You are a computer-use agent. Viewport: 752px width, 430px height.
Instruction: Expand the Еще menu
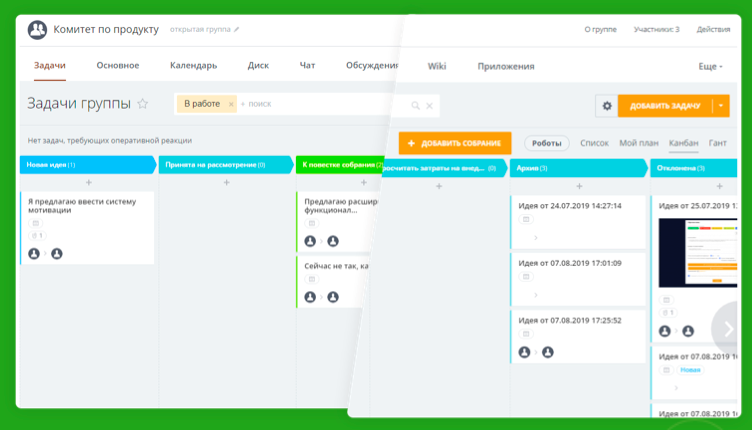click(x=709, y=67)
